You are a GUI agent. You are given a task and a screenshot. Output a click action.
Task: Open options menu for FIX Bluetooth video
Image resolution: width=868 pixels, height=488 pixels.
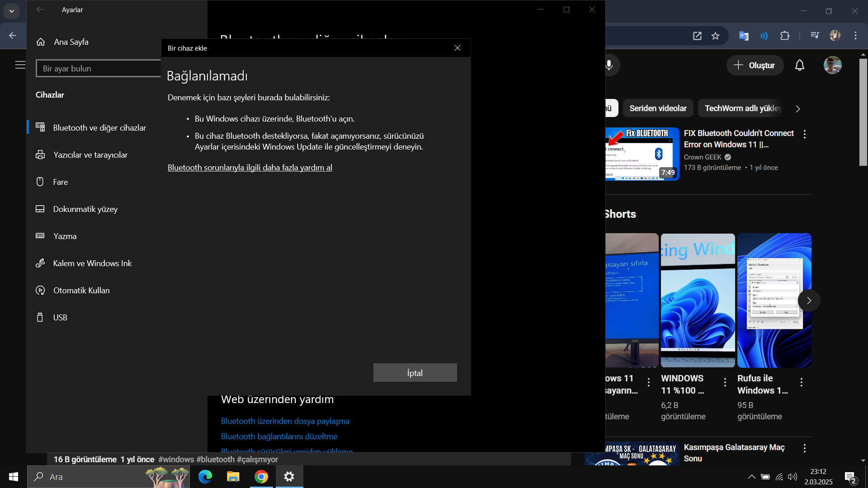804,134
